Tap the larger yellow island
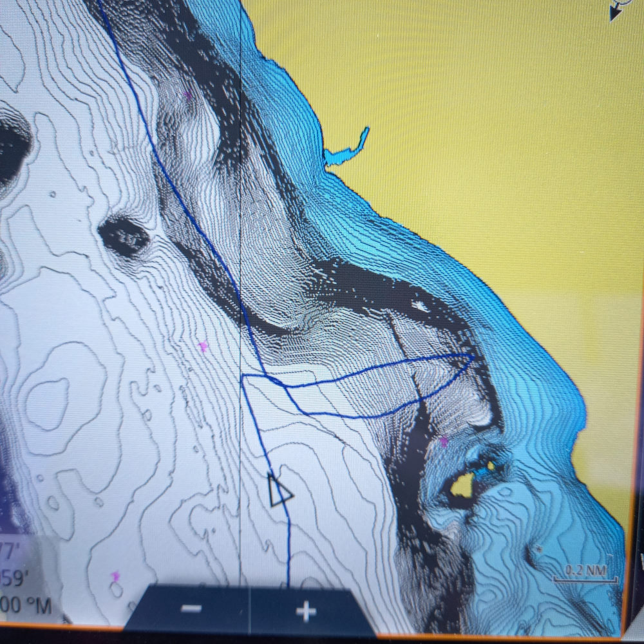 [462, 485]
